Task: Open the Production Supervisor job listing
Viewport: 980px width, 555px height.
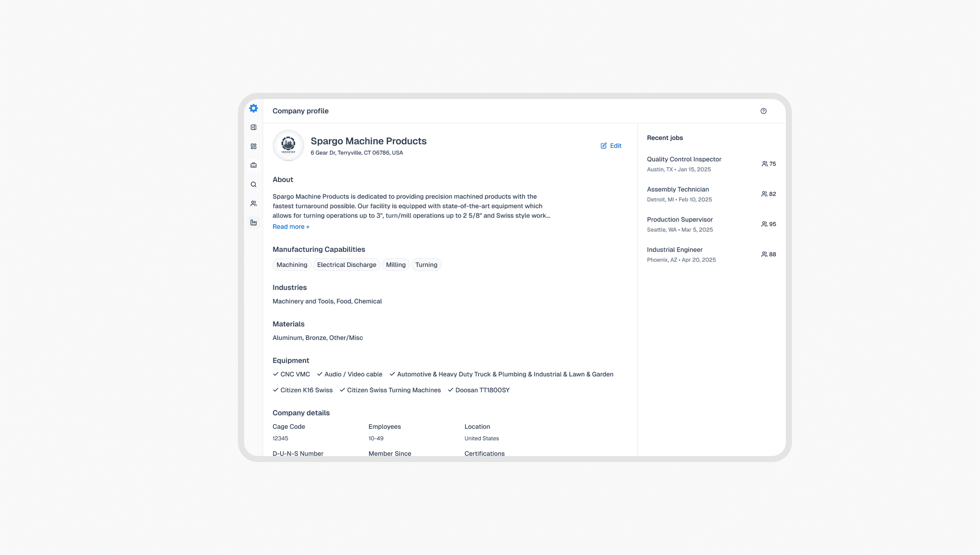Action: coord(680,220)
